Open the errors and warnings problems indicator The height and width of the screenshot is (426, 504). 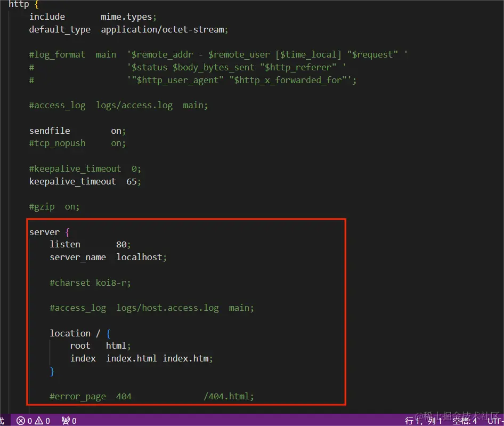pos(34,421)
